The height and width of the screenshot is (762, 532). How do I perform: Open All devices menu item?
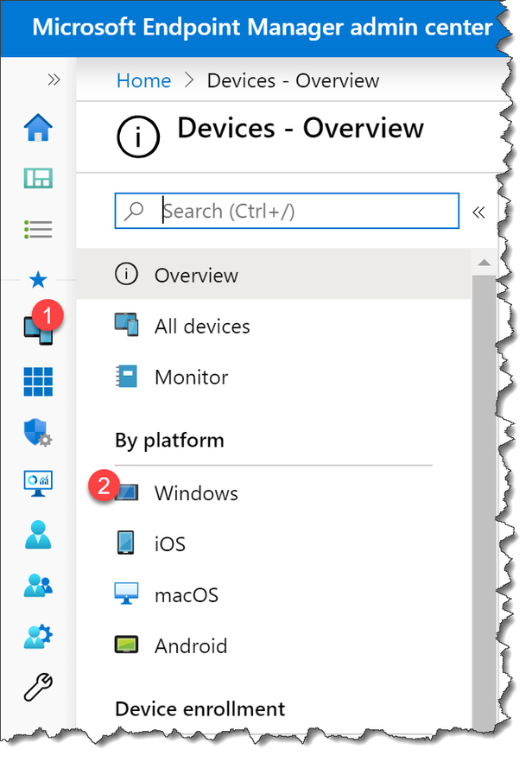tap(274, 326)
